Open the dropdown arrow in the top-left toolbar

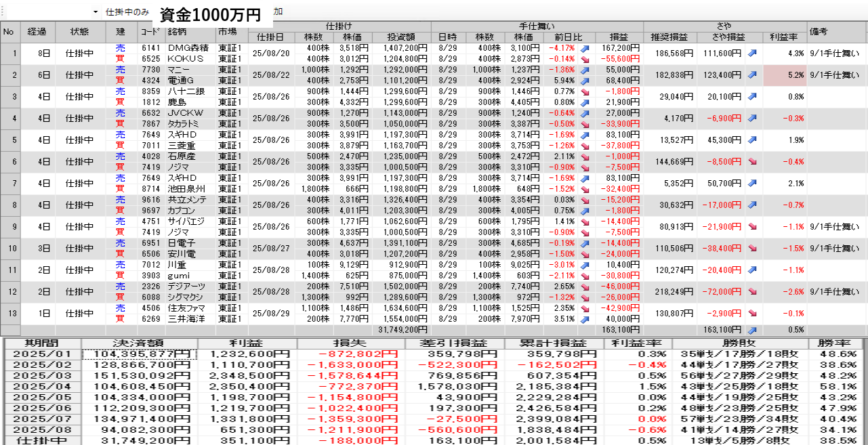pyautogui.click(x=95, y=12)
